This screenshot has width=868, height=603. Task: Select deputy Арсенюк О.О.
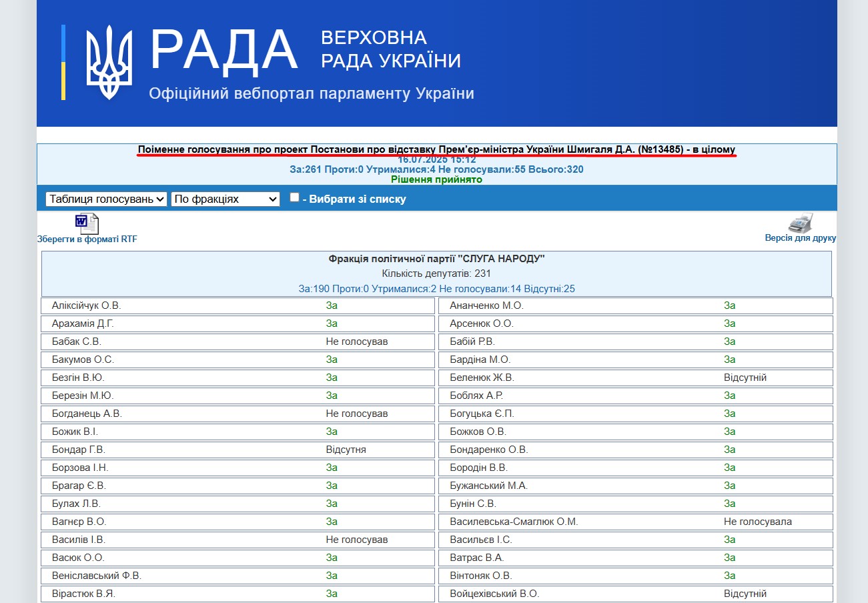[x=482, y=324]
